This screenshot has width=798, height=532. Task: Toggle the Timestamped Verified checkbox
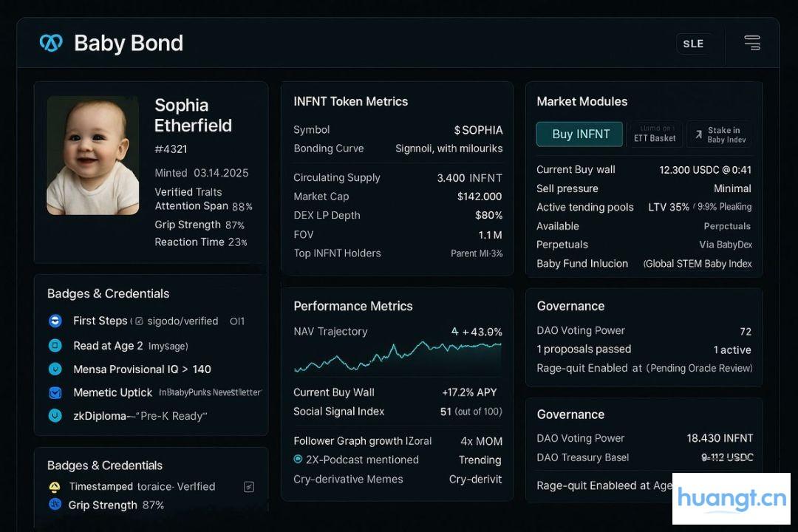[249, 486]
